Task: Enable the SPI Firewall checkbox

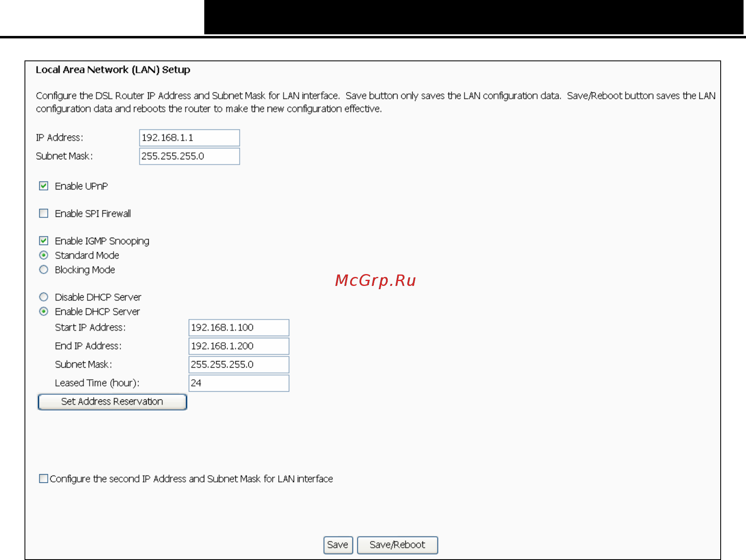Action: 44,214
